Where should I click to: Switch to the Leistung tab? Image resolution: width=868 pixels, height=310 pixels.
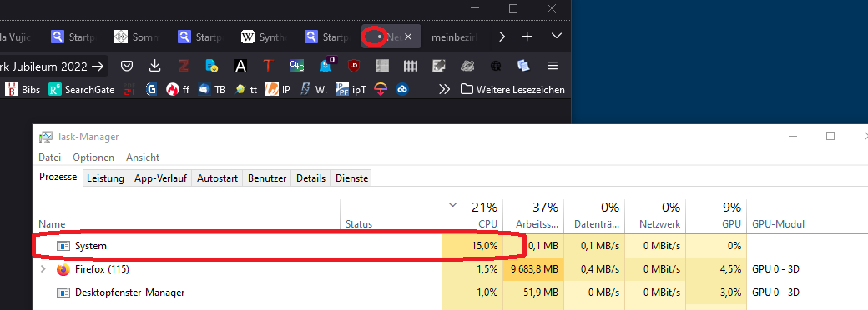tap(105, 178)
